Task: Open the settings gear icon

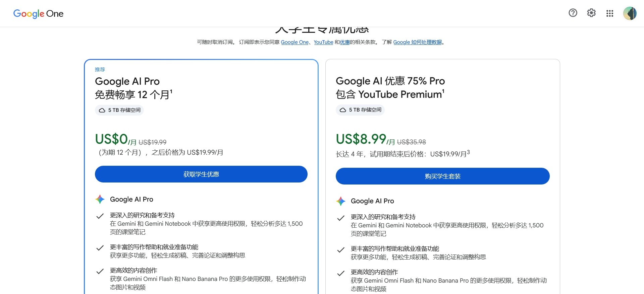Action: [591, 13]
